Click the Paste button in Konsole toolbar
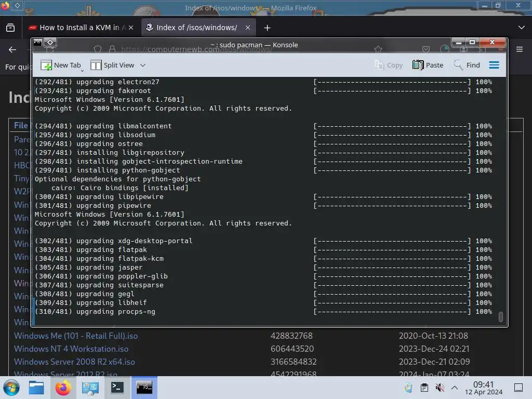Viewport: 532px width, 399px height. click(x=428, y=65)
